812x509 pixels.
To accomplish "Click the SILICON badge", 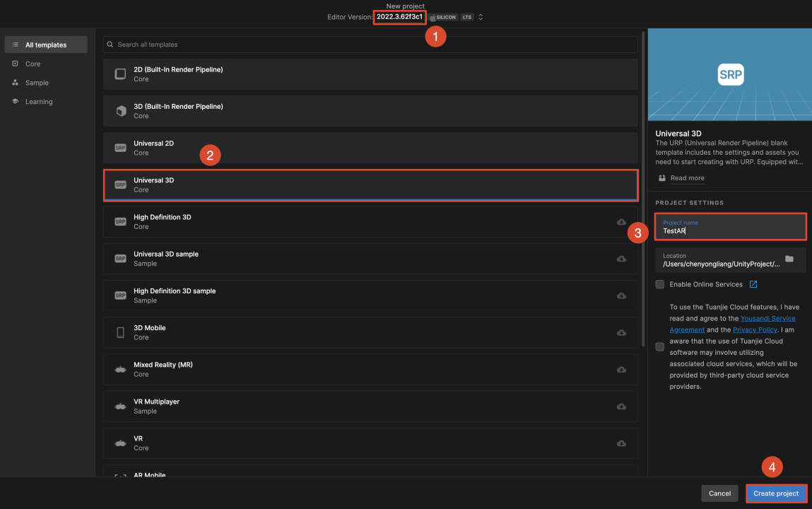I will (x=443, y=17).
